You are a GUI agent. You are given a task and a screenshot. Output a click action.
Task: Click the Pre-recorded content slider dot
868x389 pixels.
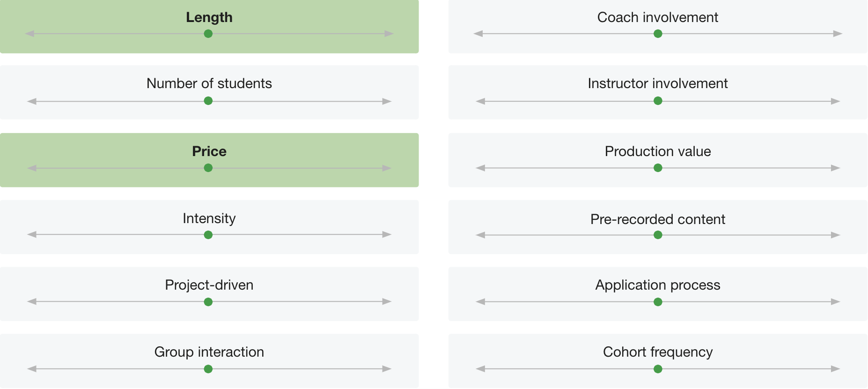(658, 235)
